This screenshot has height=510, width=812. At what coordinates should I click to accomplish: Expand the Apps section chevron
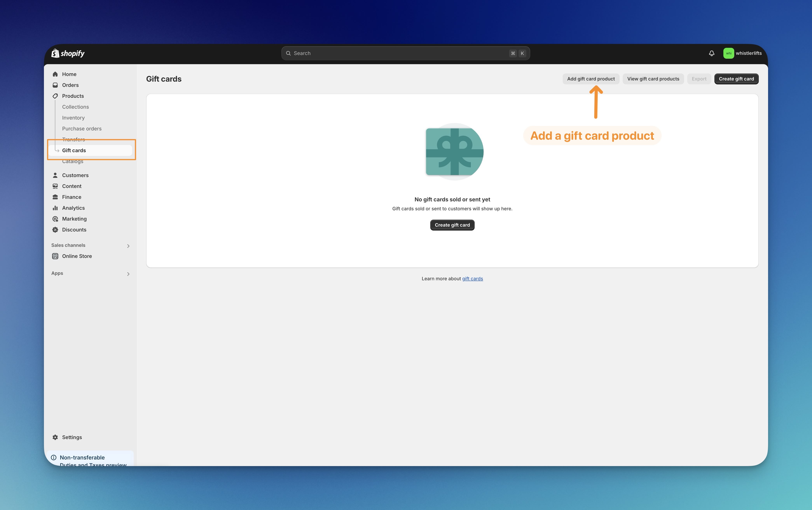coord(128,274)
